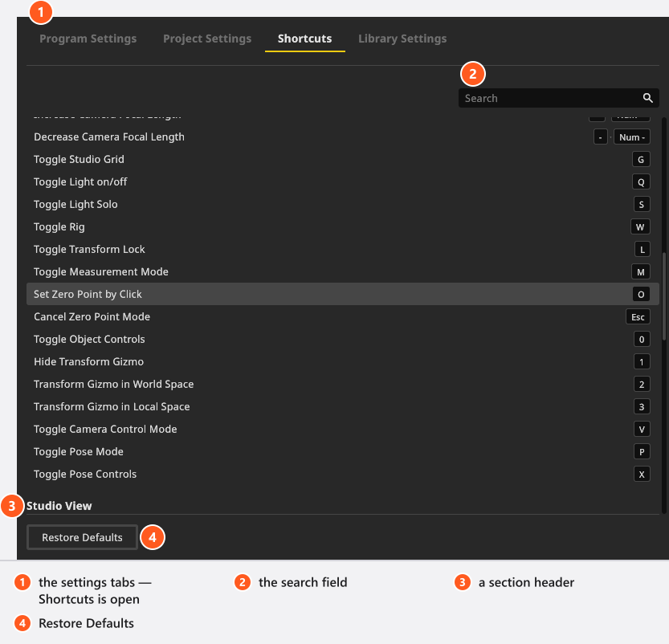Screen dimensions: 669x644
Task: Click the Restore Defaults button
Action: (82, 537)
